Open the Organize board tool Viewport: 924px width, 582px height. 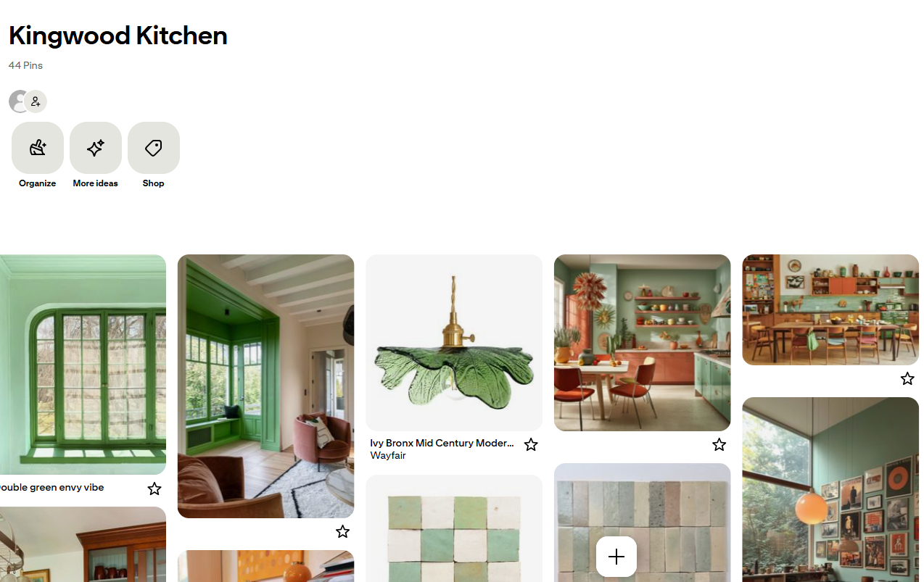[x=38, y=148]
